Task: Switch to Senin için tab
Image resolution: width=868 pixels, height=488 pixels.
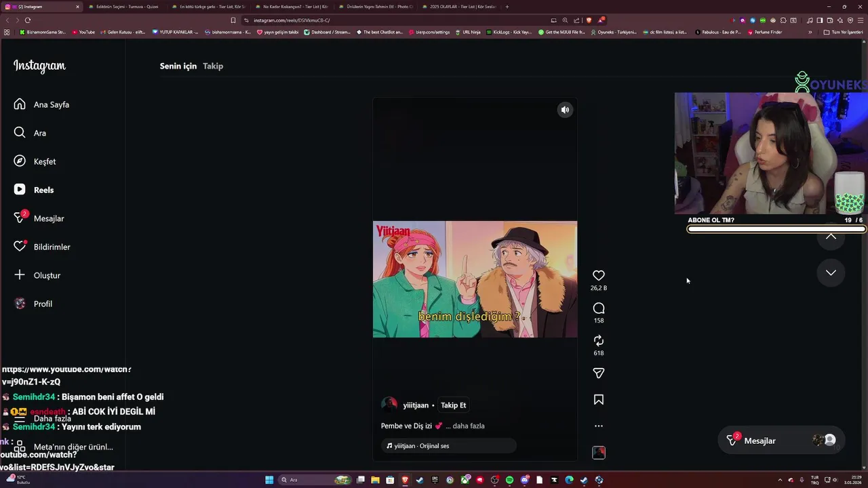Action: 178,66
